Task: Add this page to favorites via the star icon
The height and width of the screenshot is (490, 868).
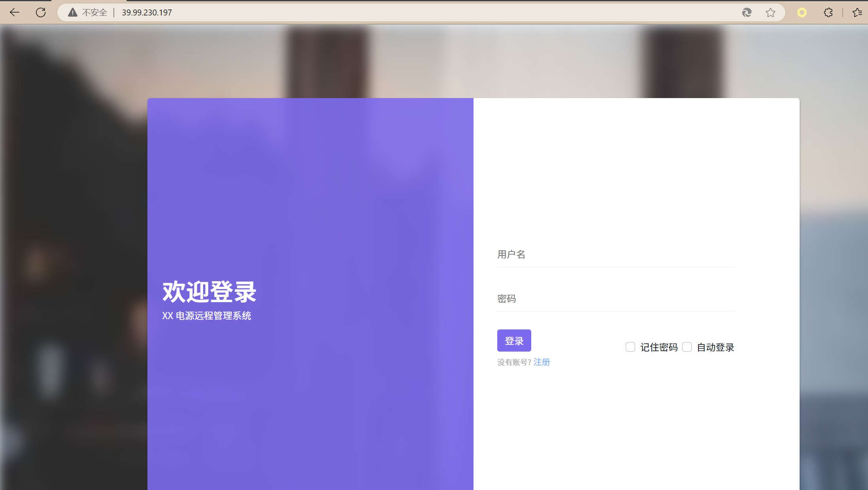Action: pos(770,13)
